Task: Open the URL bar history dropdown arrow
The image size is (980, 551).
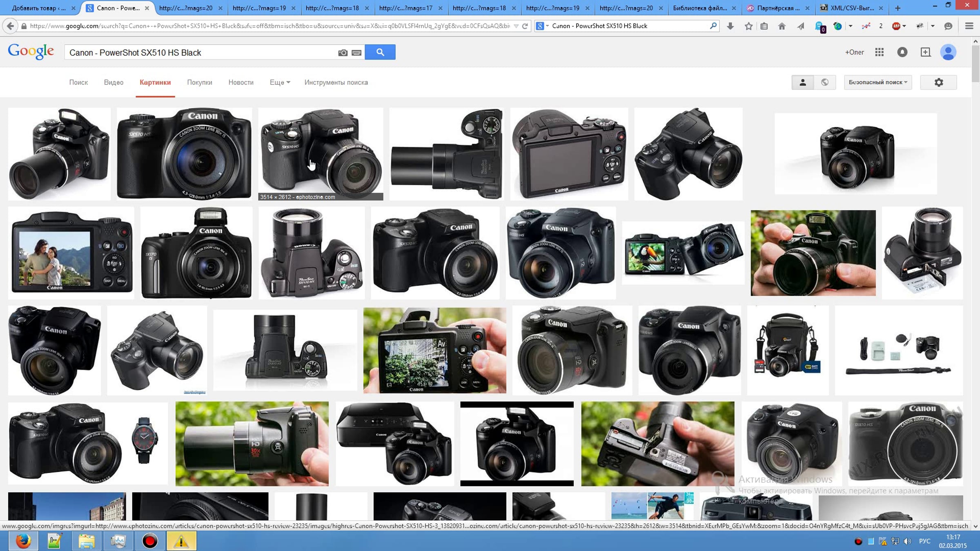Action: (516, 26)
